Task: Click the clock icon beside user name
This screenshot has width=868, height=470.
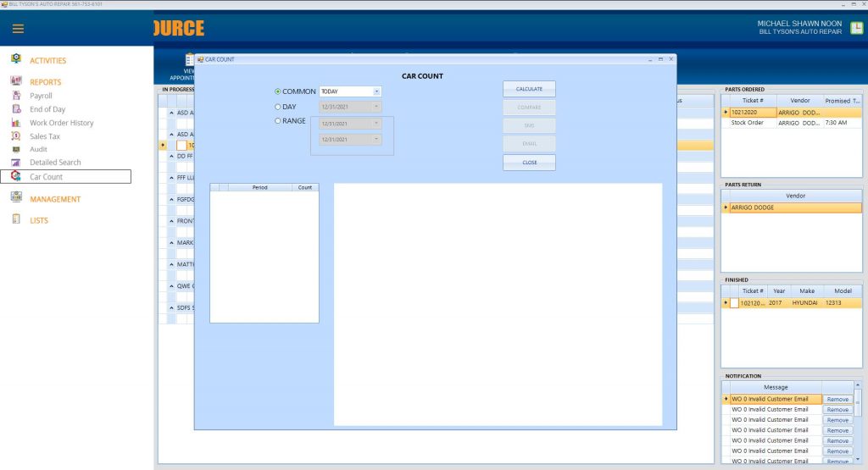Action: (x=857, y=27)
